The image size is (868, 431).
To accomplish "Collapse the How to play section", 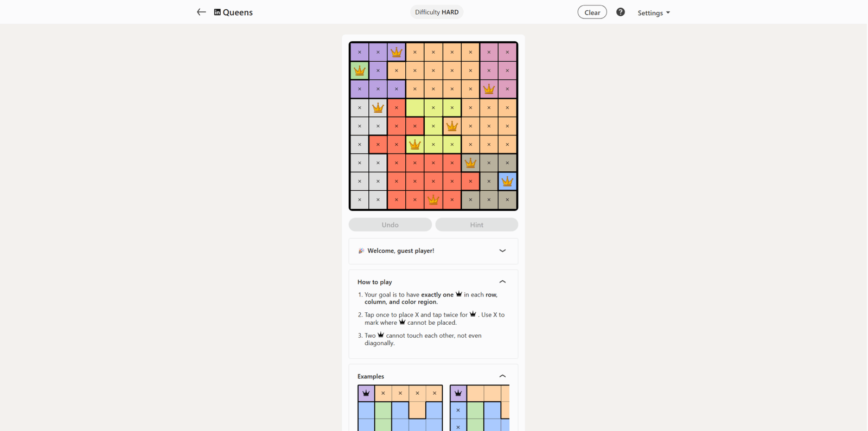I will point(502,282).
